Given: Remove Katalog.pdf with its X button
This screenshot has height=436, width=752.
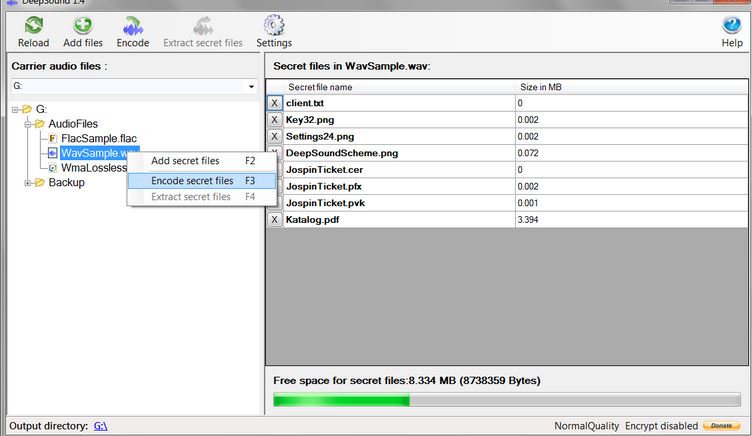Looking at the screenshot, I should pyautogui.click(x=274, y=220).
